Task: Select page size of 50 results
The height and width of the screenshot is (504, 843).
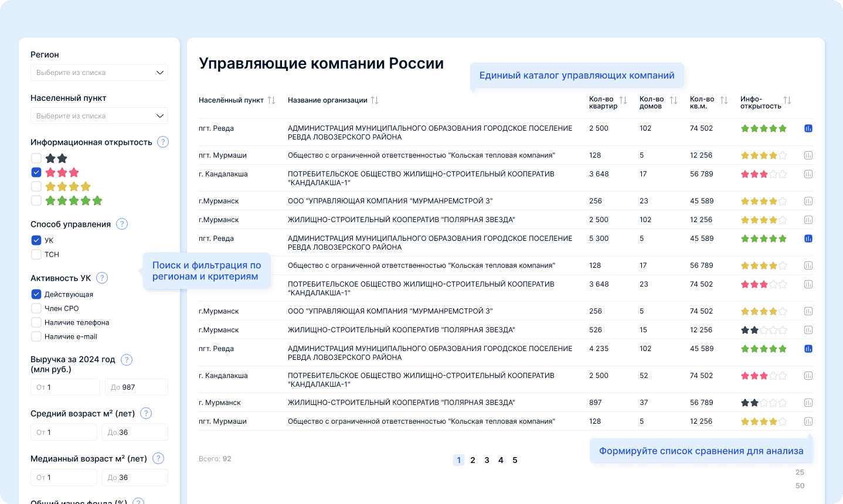Action: (800, 485)
